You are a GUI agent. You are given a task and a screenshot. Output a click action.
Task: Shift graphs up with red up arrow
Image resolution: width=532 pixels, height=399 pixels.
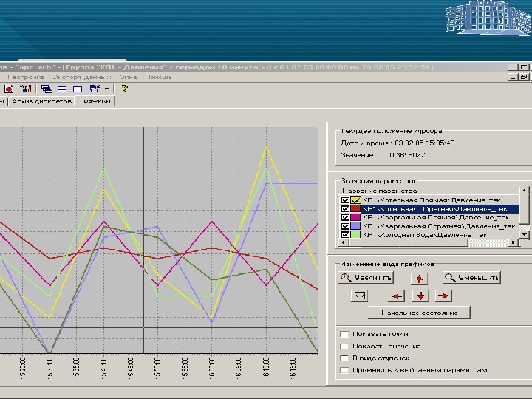(420, 279)
